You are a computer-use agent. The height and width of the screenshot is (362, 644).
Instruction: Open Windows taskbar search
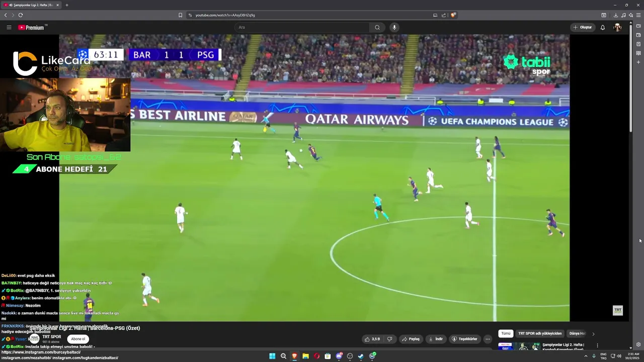283,356
